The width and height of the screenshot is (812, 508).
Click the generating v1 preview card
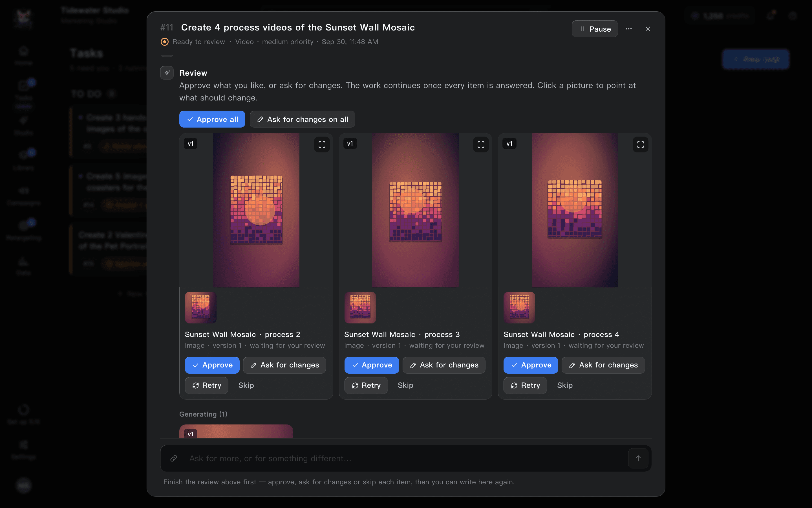pyautogui.click(x=236, y=431)
